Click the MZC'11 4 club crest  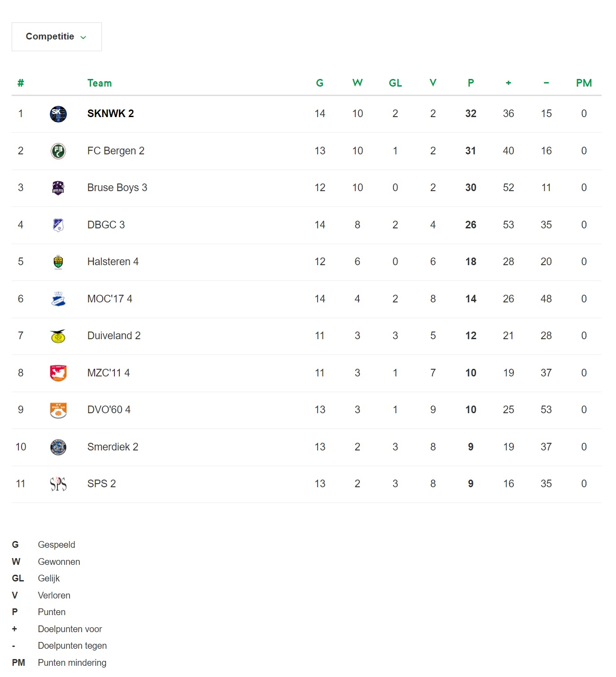(x=58, y=373)
